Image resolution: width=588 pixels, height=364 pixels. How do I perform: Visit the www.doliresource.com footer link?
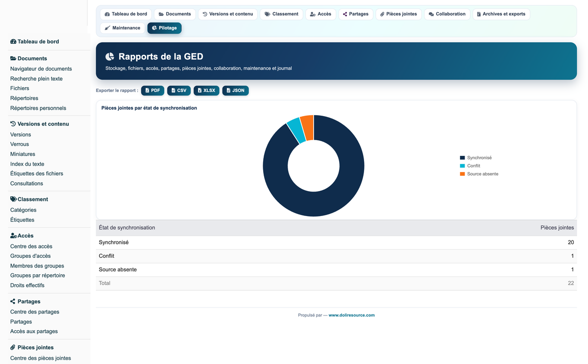pyautogui.click(x=351, y=315)
